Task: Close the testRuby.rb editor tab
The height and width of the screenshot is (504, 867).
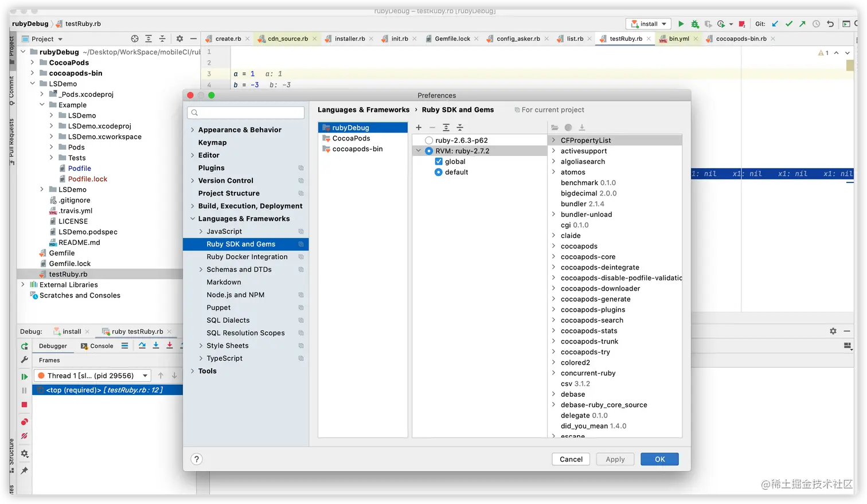Action: point(649,39)
